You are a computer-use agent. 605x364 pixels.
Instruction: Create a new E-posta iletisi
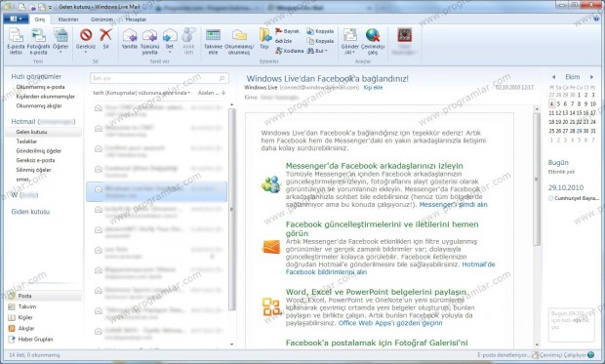[x=16, y=41]
